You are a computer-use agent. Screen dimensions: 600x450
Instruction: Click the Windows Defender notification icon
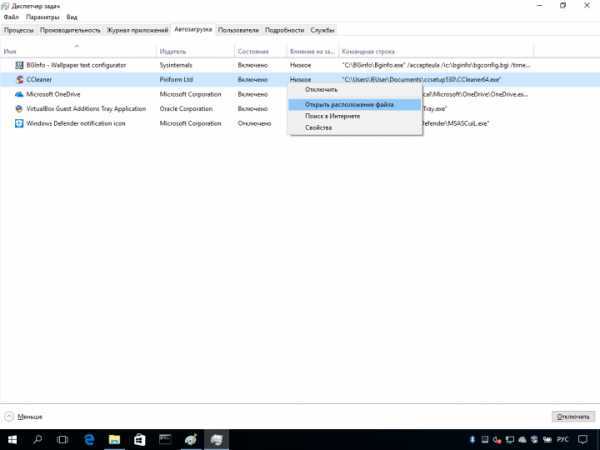[x=19, y=123]
